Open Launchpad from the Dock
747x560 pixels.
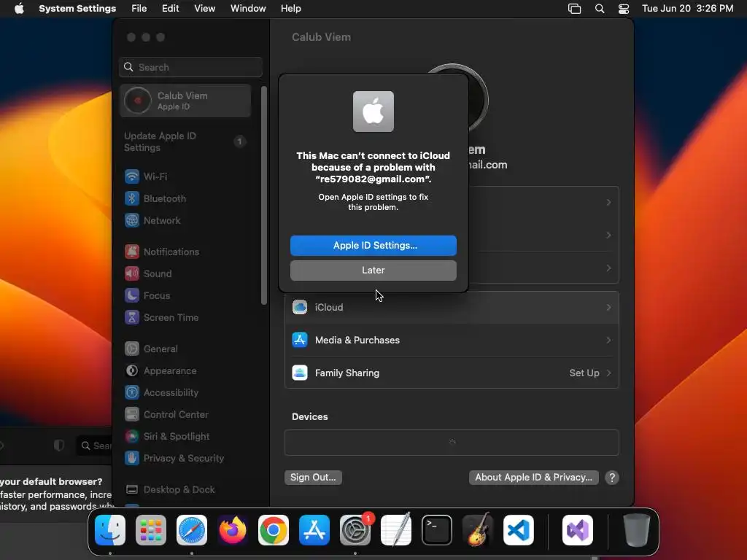[151, 530]
